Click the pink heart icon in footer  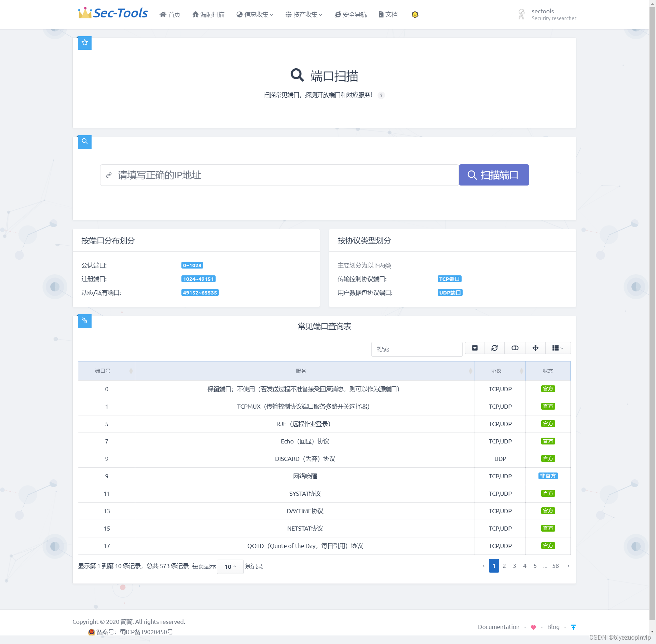[x=533, y=627]
